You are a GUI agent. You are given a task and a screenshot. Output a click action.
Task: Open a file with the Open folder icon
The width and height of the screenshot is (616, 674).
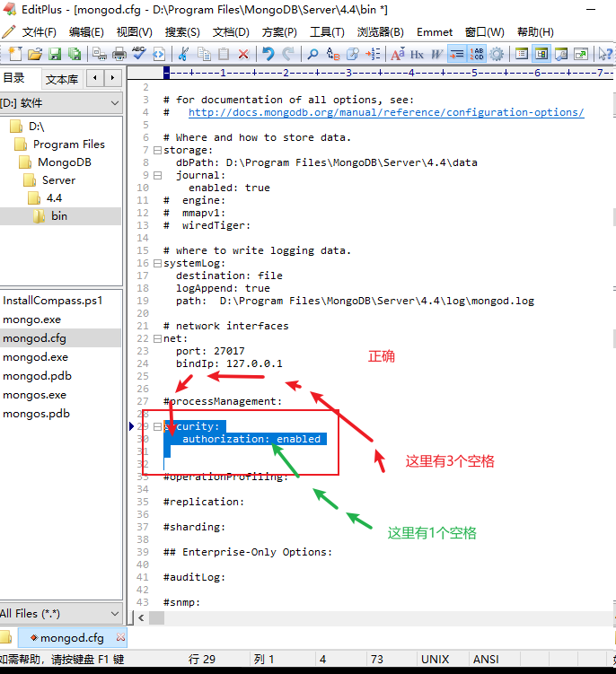[x=35, y=54]
